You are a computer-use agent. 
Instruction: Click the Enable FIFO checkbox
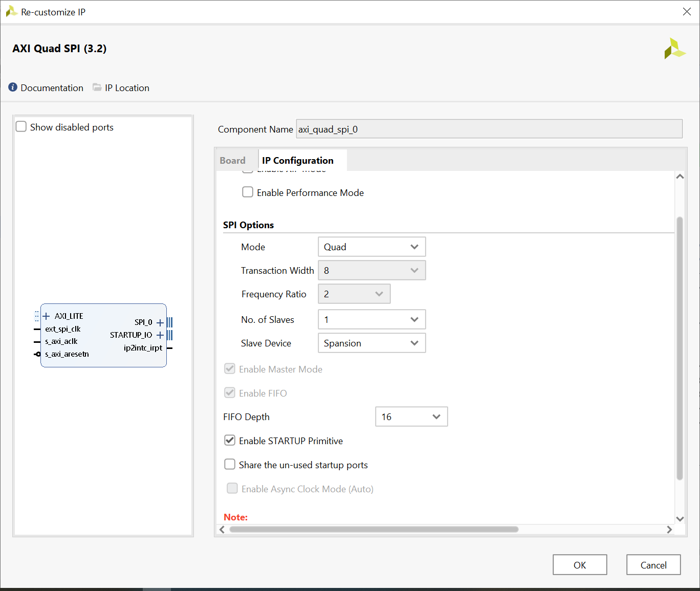pyautogui.click(x=230, y=393)
